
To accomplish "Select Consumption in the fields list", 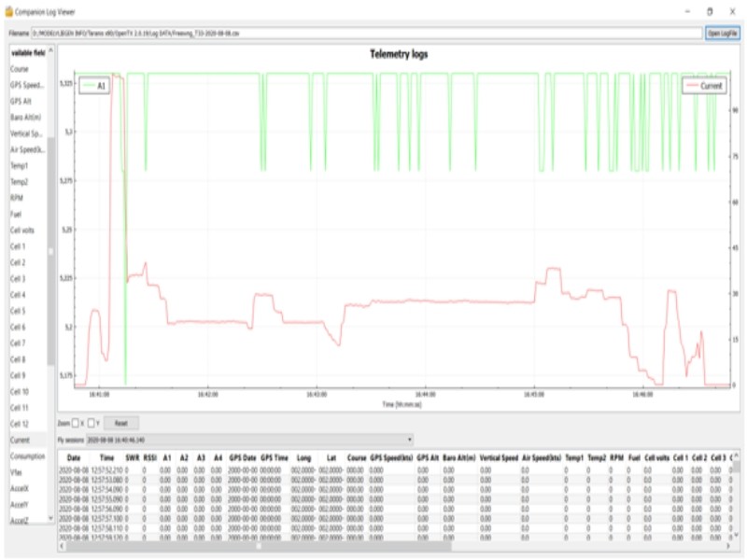I will 26,456.
